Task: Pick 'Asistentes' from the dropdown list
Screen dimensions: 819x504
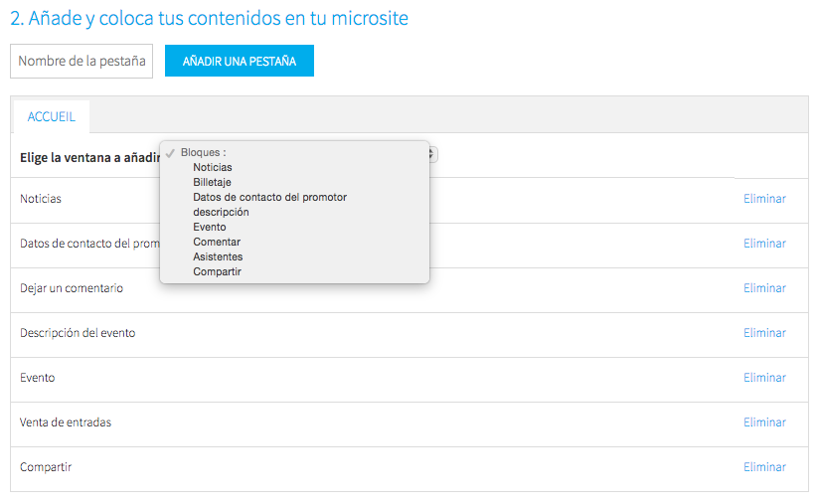Action: pos(218,256)
